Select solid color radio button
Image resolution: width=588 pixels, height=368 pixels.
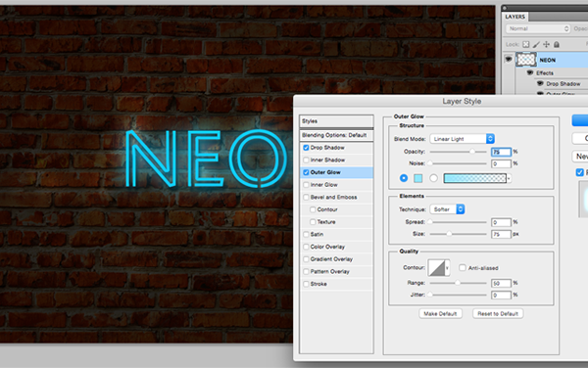click(x=404, y=178)
